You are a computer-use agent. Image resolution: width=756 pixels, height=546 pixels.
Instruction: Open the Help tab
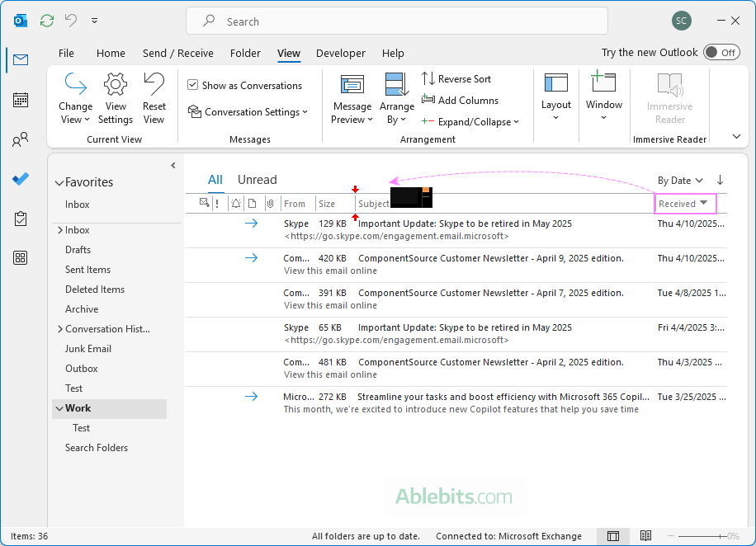[393, 53]
